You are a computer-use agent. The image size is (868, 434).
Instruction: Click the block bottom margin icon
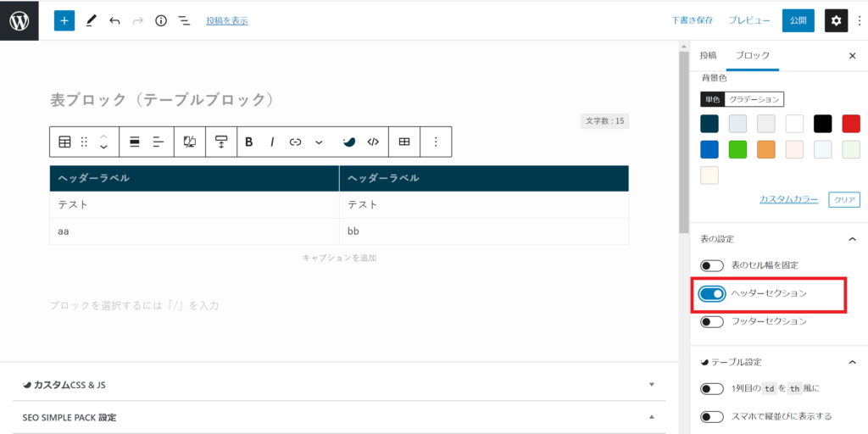[221, 142]
